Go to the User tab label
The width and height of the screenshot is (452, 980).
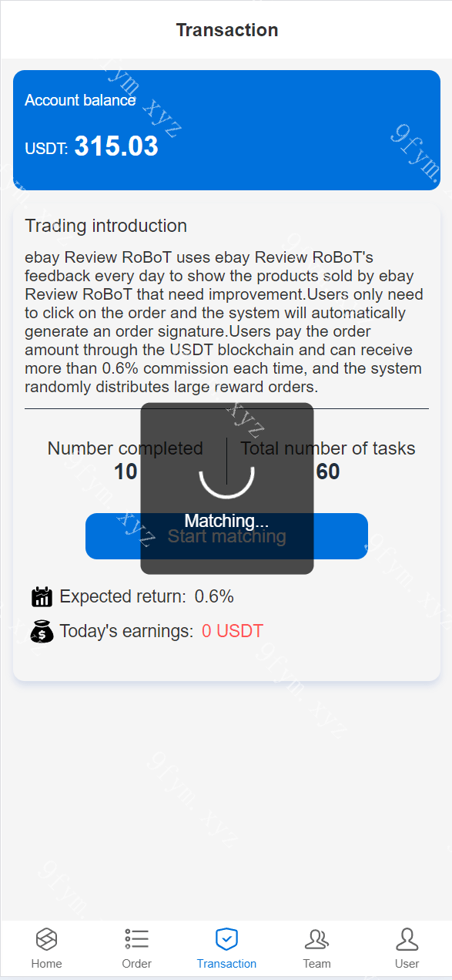pos(407,964)
